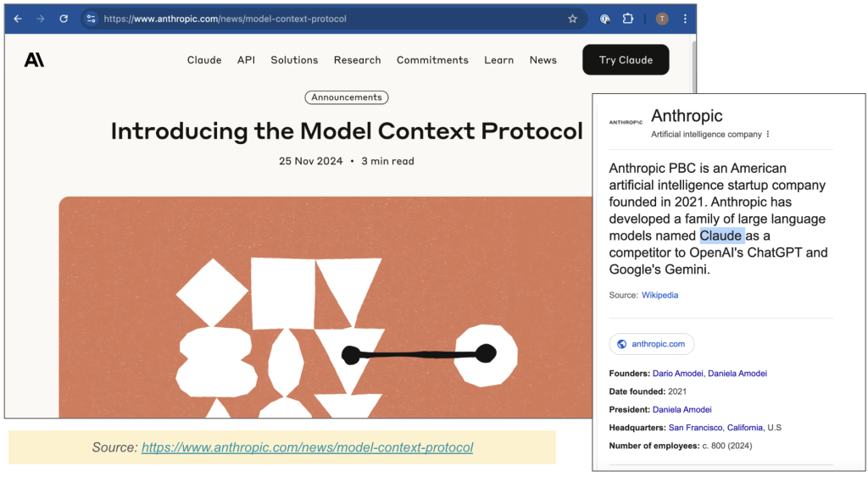Open the Claude nav menu item

[204, 60]
